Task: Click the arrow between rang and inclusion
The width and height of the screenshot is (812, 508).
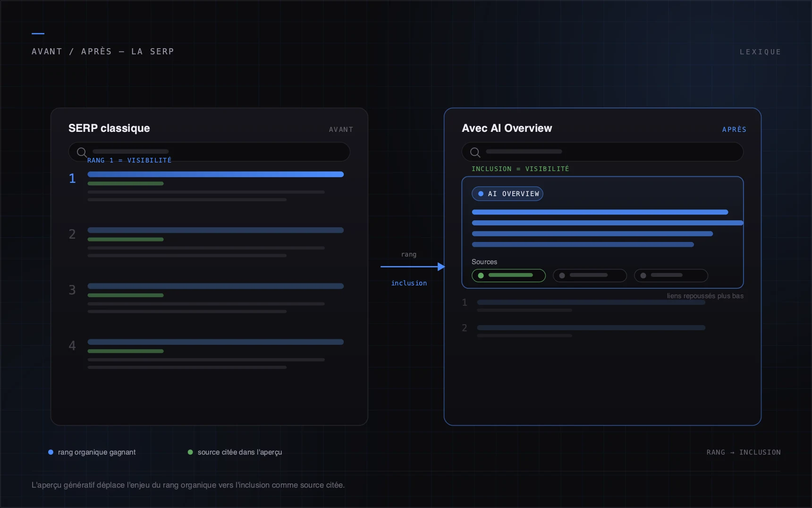Action: point(413,267)
